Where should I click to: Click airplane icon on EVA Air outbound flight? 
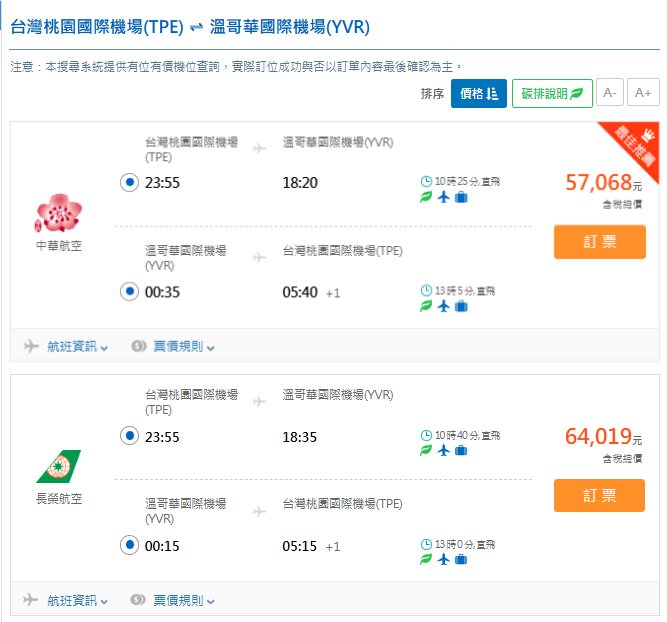444,451
